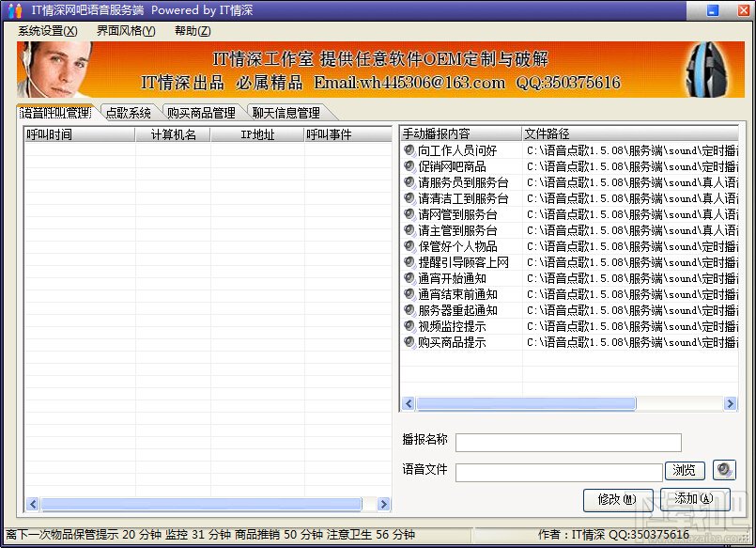Switch to the 聊天信息管理 tab
The image size is (756, 548).
286,113
